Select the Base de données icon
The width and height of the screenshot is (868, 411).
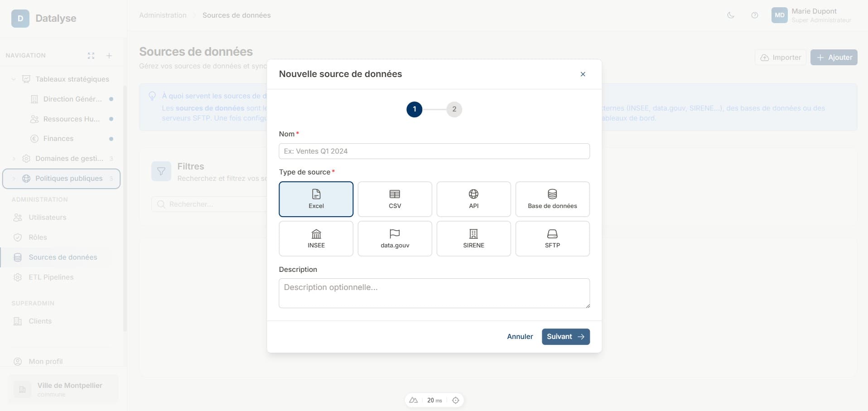click(552, 194)
